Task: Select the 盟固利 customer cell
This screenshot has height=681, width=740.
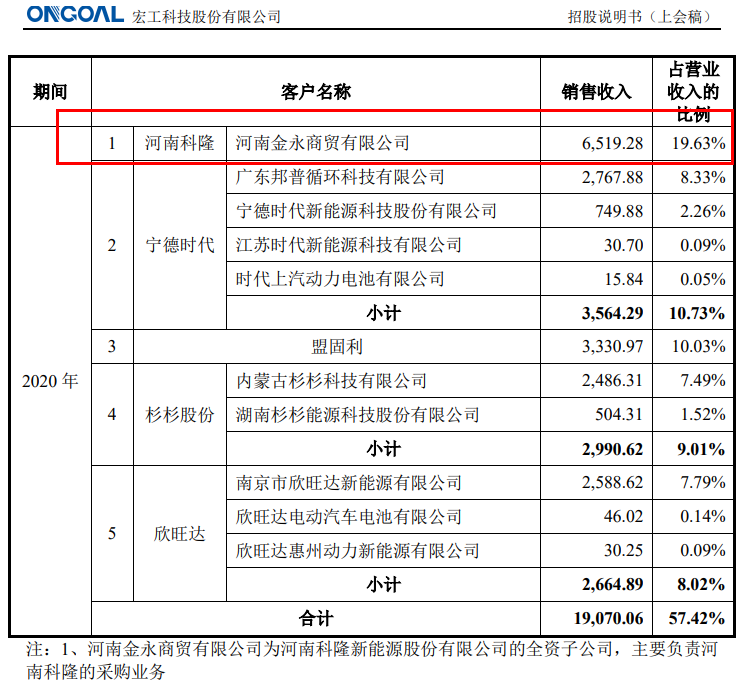Action: click(x=336, y=347)
